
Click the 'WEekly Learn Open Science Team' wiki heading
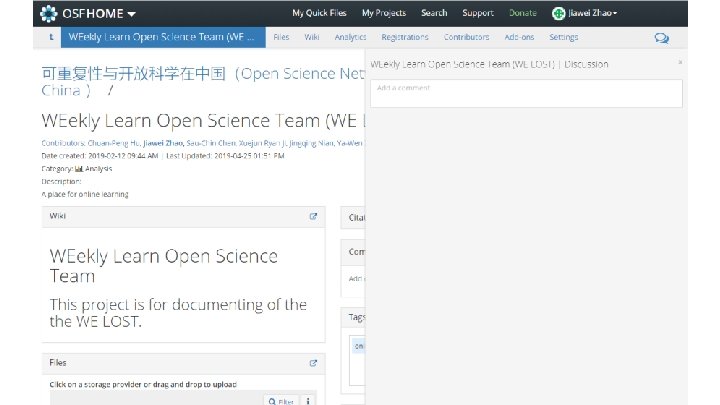(163, 266)
